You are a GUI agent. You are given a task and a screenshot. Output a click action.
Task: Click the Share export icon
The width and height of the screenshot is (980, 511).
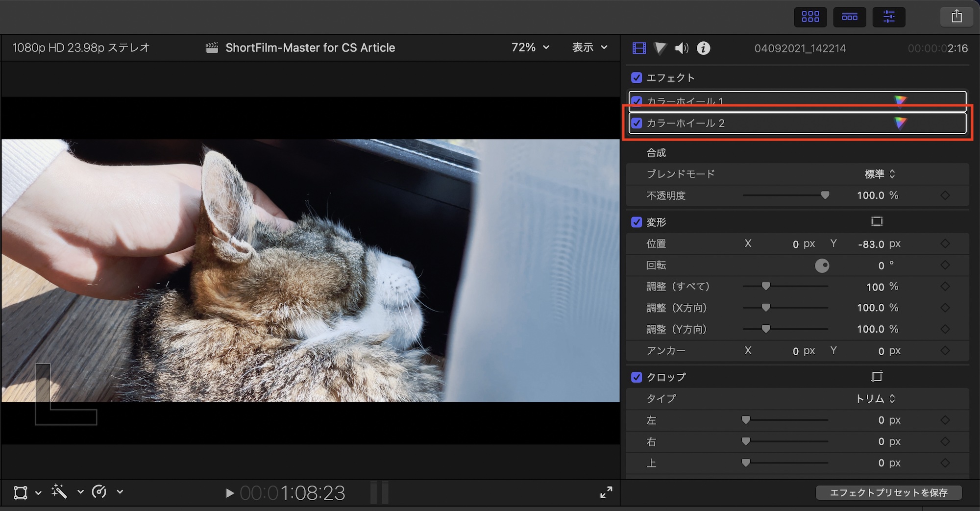(x=956, y=17)
